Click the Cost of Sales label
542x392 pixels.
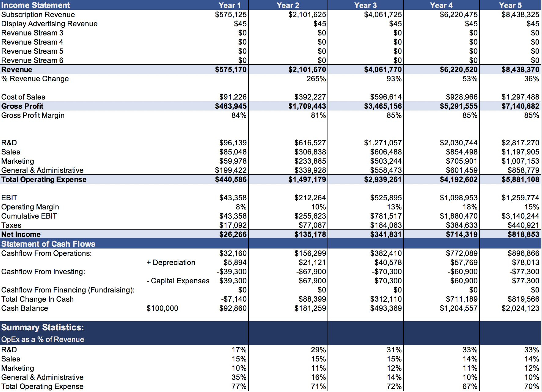click(x=23, y=97)
